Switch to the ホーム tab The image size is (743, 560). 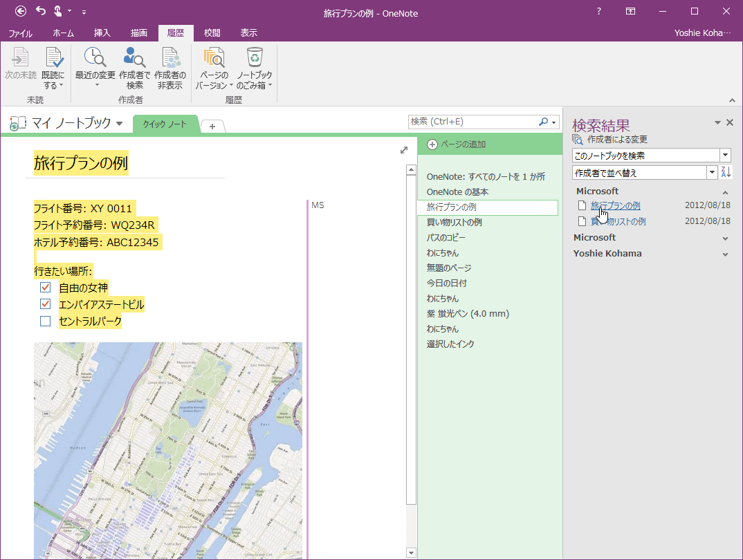point(64,33)
